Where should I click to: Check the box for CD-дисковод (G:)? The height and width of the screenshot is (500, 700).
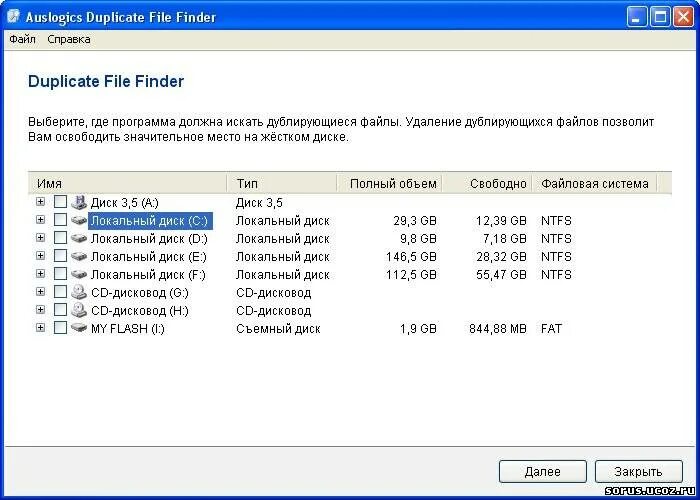(60, 292)
